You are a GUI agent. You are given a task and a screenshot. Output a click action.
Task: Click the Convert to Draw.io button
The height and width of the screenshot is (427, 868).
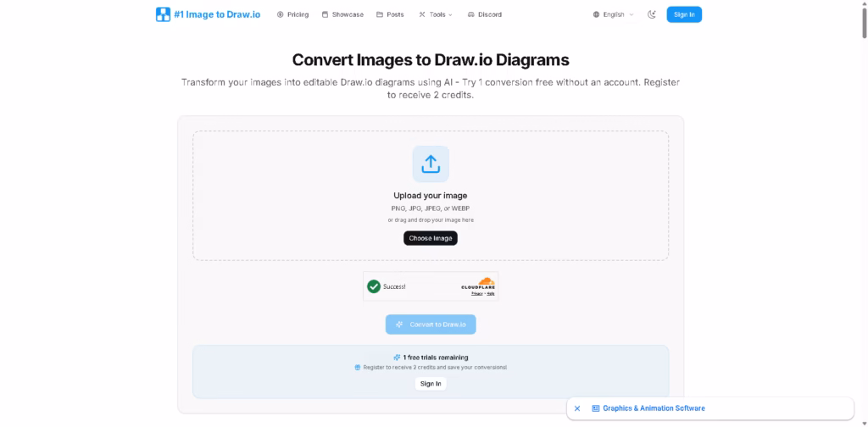coord(431,324)
